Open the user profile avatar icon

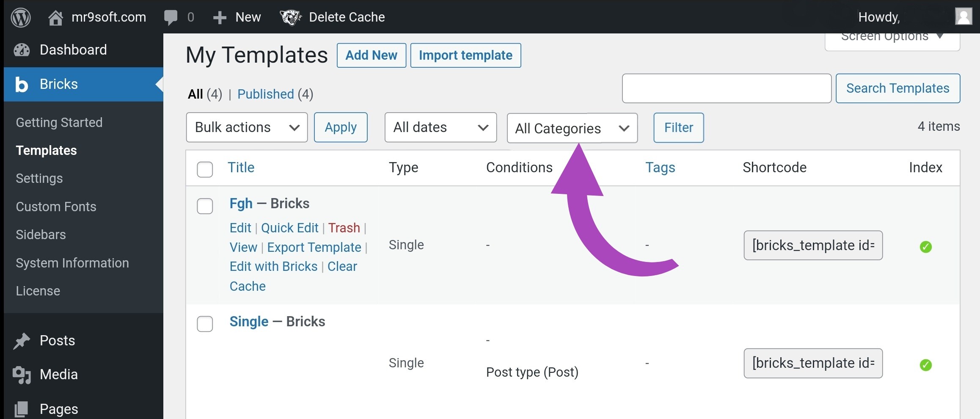click(x=963, y=17)
